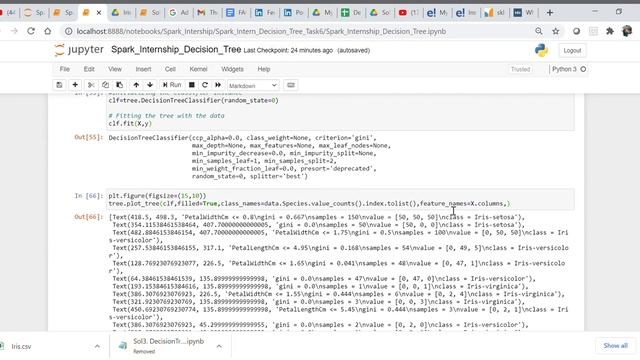Show all downloads
Screen dimensions: 640x360
pos(616,346)
